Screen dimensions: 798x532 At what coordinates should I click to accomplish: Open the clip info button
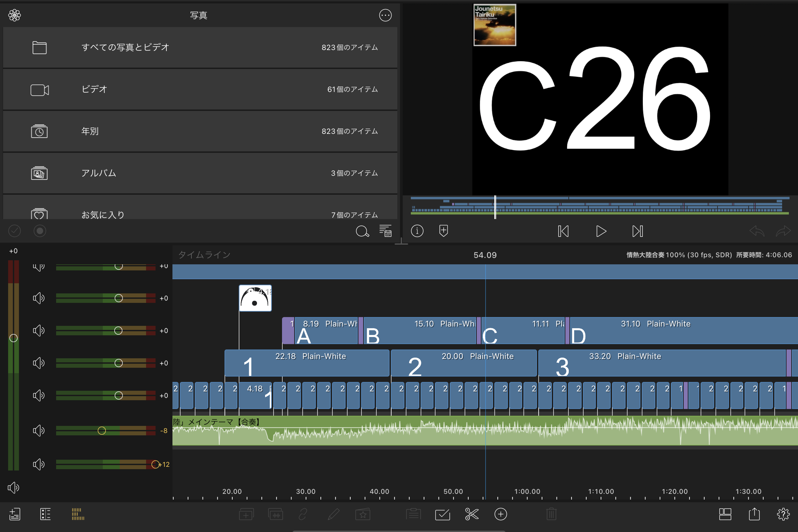tap(417, 231)
